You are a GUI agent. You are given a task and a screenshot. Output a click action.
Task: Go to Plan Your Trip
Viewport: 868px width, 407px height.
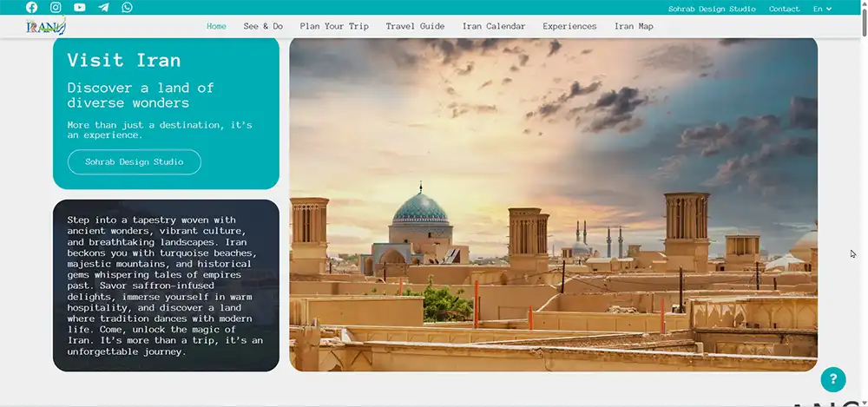click(334, 26)
